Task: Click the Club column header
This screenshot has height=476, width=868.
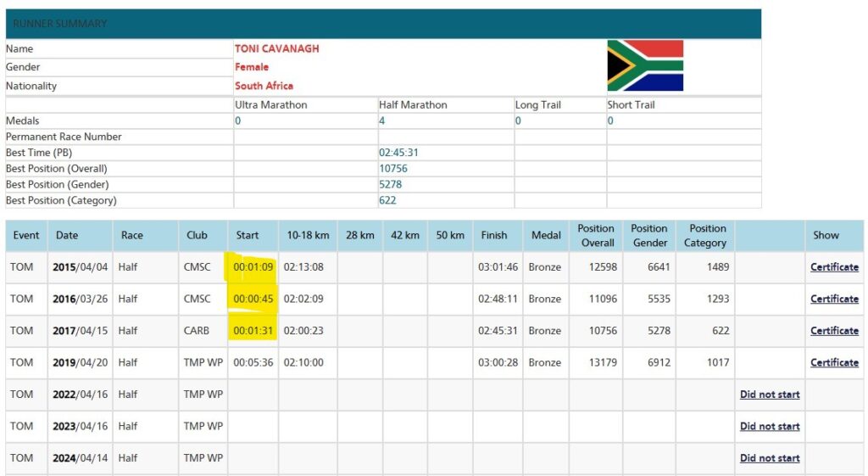Action: 197,235
